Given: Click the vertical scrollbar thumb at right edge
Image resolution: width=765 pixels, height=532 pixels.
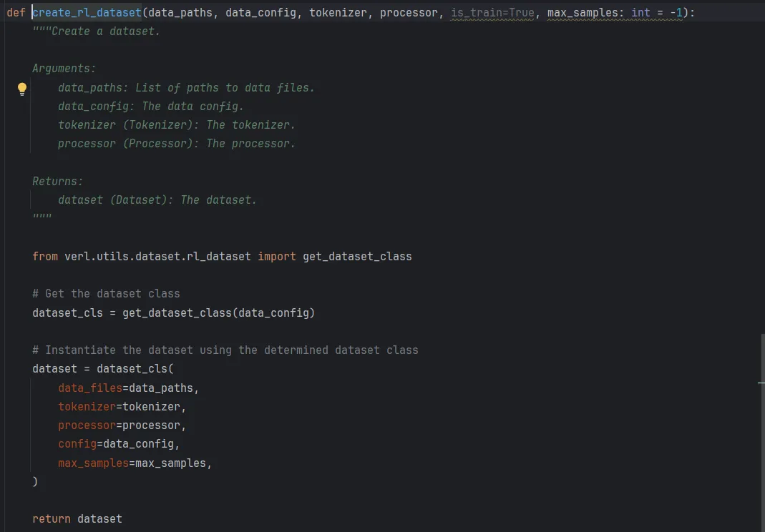Looking at the screenshot, I should [x=762, y=433].
